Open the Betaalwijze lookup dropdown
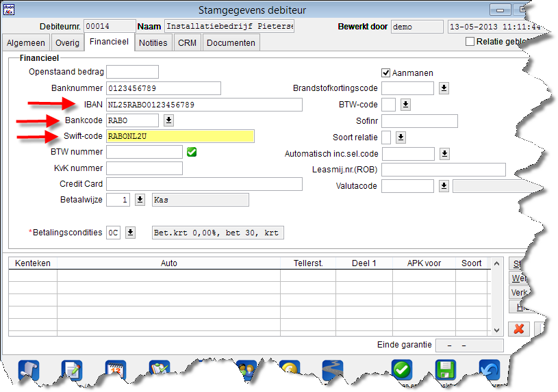This screenshot has width=558, height=392. point(140,200)
